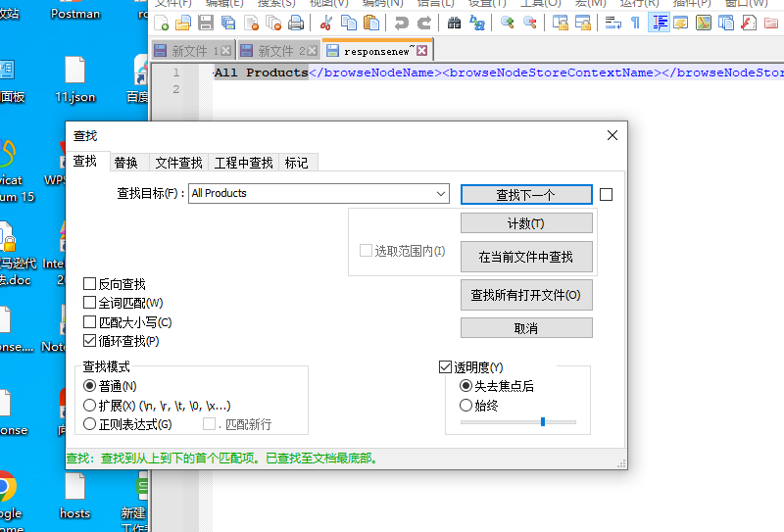The width and height of the screenshot is (784, 532).
Task: Uncheck the 循环查找(P) checkbox
Action: coord(89,341)
